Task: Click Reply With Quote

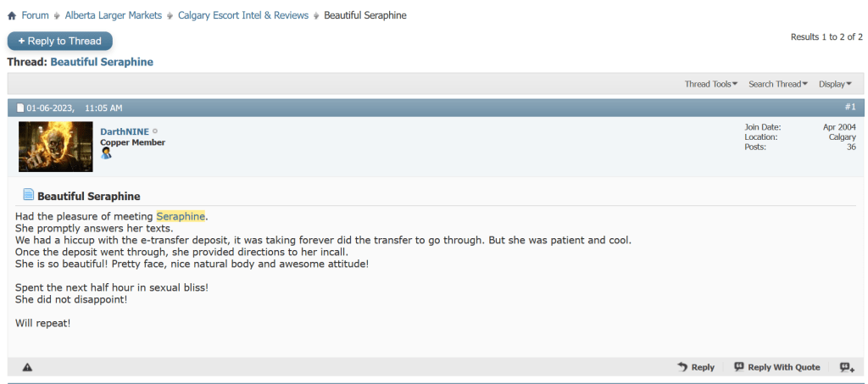Action: coord(777,367)
